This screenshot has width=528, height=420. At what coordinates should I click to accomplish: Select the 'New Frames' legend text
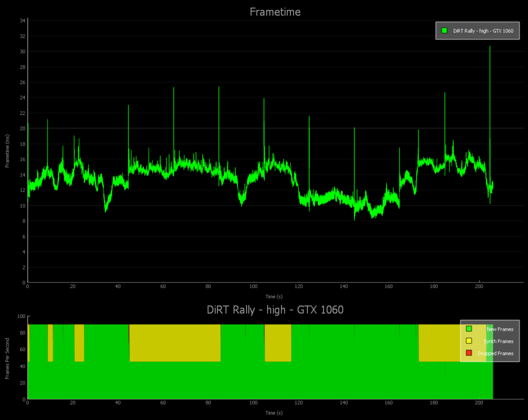coord(500,329)
